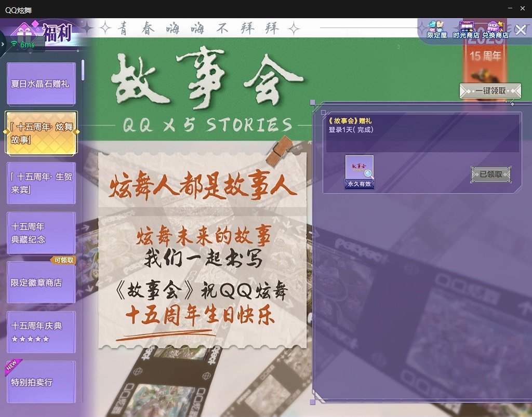Close the QQ炫舞 window

click(523, 8)
